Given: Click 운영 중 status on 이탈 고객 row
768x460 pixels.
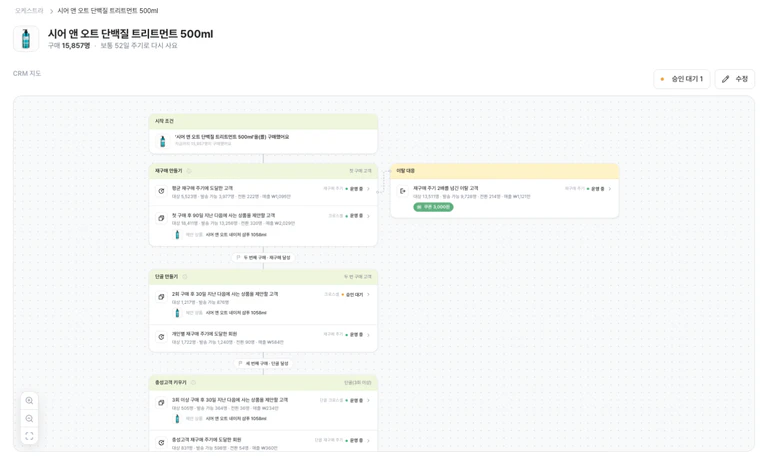Looking at the screenshot, I should pyautogui.click(x=596, y=189).
